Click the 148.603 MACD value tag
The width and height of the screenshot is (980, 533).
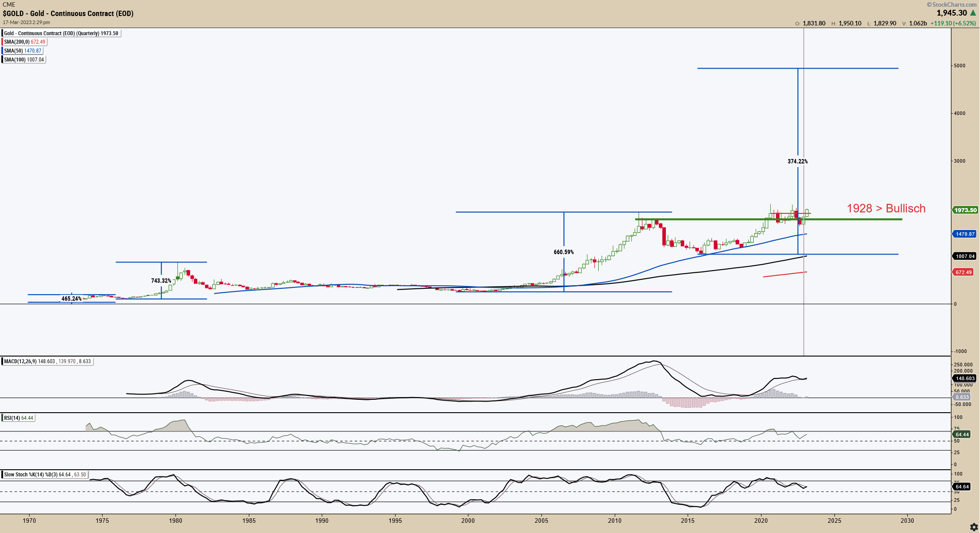pos(965,378)
